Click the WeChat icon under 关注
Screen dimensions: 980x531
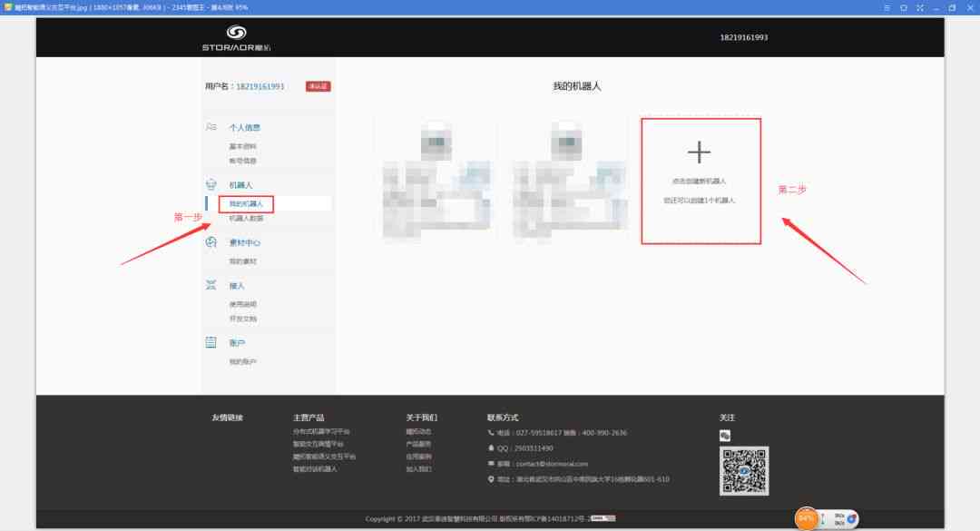pyautogui.click(x=725, y=436)
